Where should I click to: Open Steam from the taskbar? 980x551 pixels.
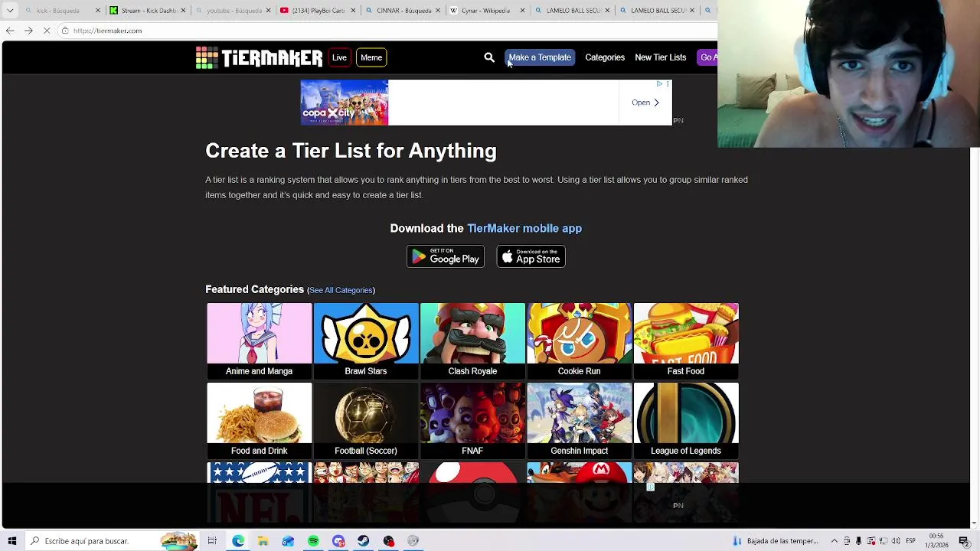click(363, 541)
